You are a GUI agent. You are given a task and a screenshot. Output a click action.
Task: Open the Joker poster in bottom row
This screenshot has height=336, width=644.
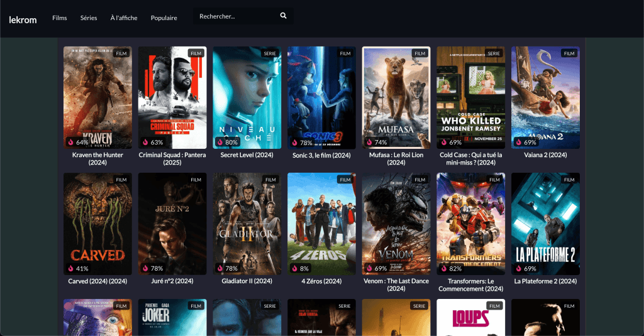pos(172,318)
